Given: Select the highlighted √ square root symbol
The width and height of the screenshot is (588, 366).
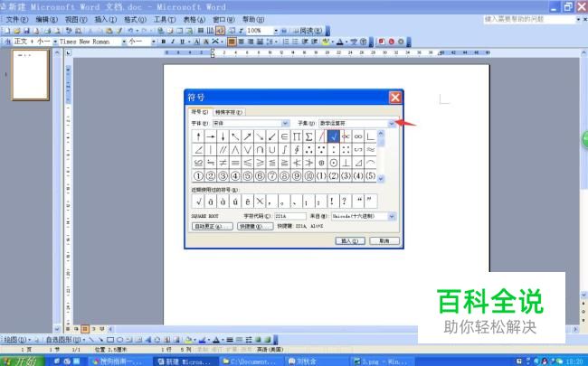Looking at the screenshot, I should pos(334,136).
